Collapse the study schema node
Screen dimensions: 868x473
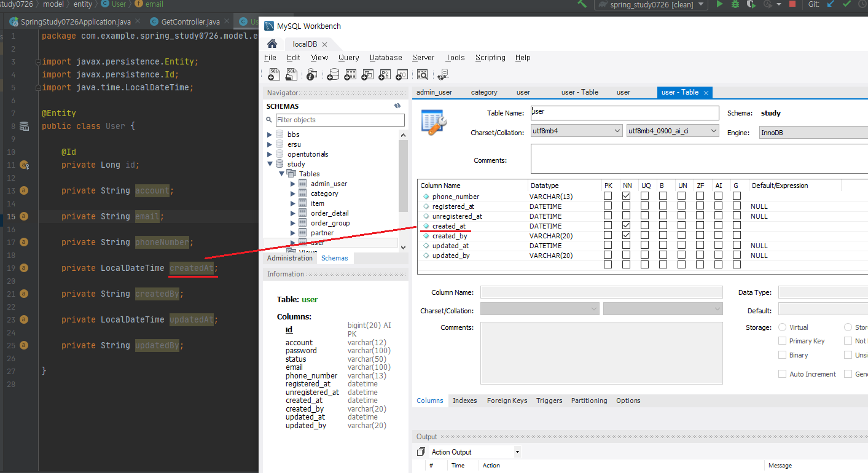(269, 164)
